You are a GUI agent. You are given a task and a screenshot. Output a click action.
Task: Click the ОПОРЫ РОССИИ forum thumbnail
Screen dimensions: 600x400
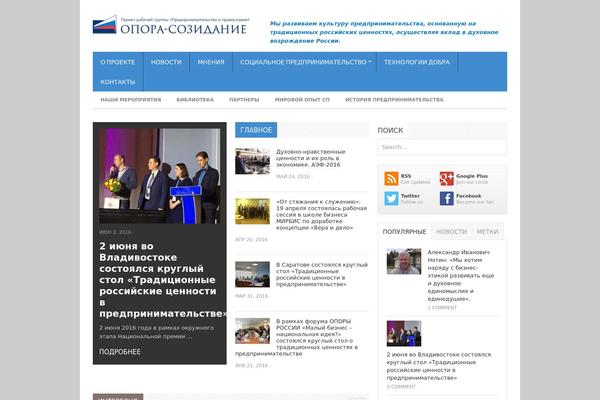tap(252, 331)
